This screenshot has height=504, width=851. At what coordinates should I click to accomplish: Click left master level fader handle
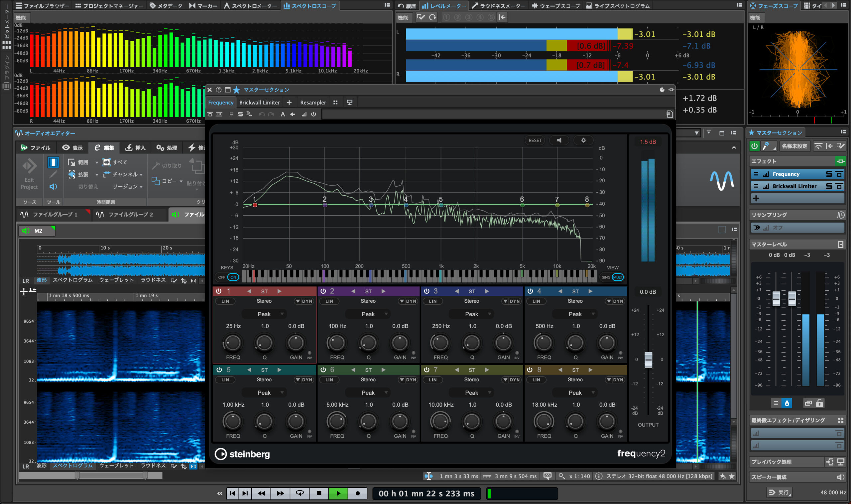click(x=776, y=299)
